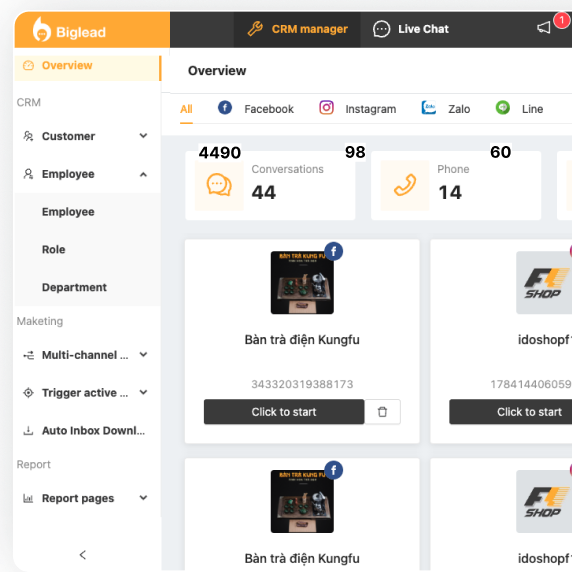Collapse the Employee submenu chevron
Viewport: 572px width, 572px height.
(x=143, y=174)
